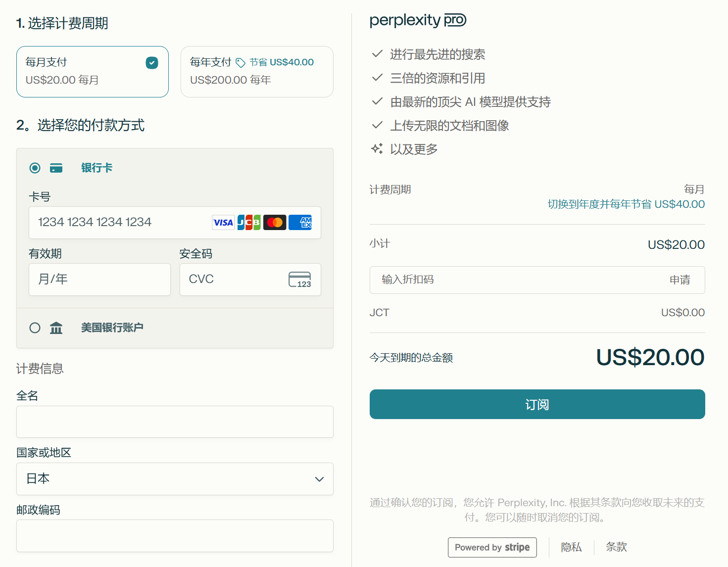The width and height of the screenshot is (728, 567).
Task: Click the 小计 subtotal value US$20.00
Action: pyautogui.click(x=676, y=245)
